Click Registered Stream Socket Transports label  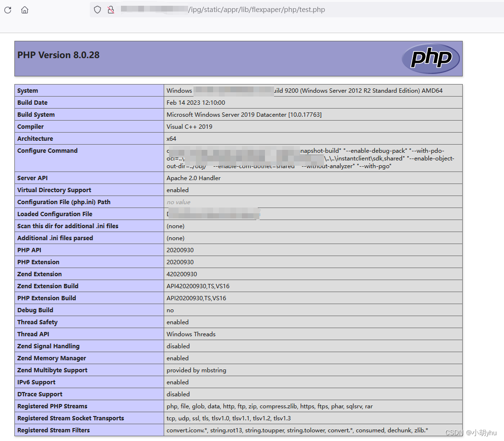[x=71, y=418]
